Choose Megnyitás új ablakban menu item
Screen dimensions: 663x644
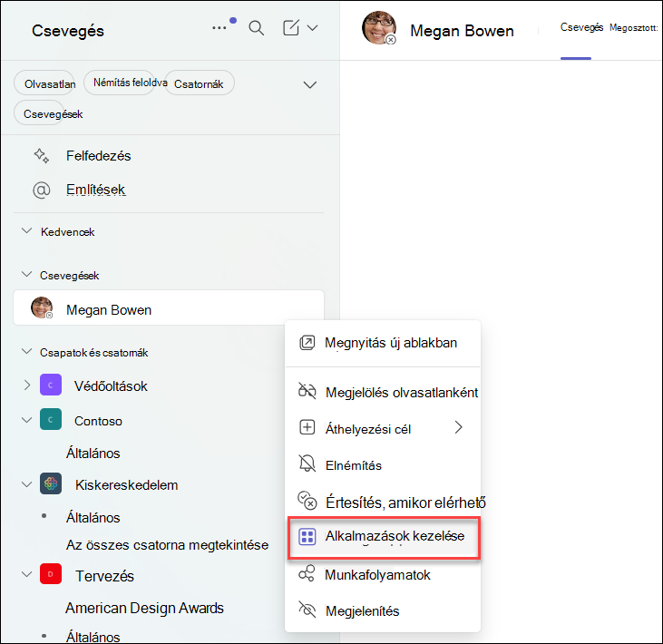[382, 343]
